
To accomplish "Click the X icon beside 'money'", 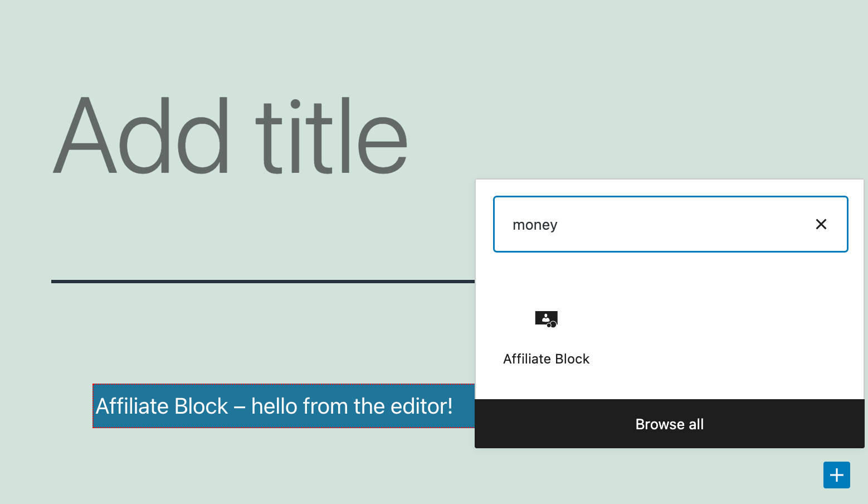I will [x=821, y=224].
